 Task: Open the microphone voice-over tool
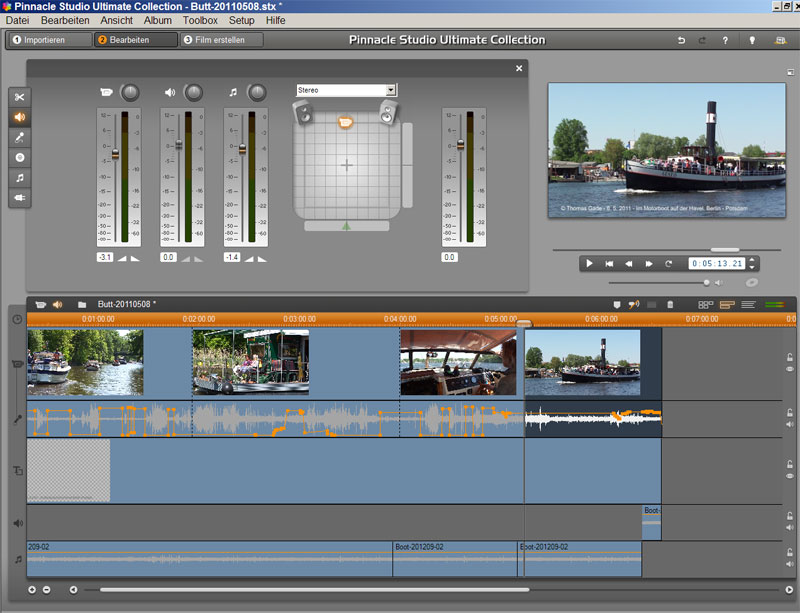click(19, 137)
